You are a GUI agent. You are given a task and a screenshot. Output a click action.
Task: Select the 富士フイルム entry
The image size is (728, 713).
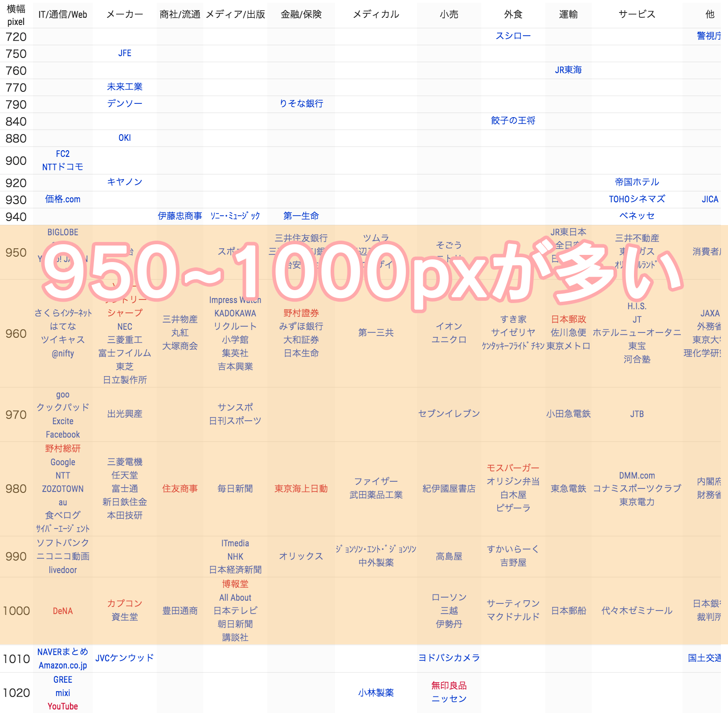[125, 353]
